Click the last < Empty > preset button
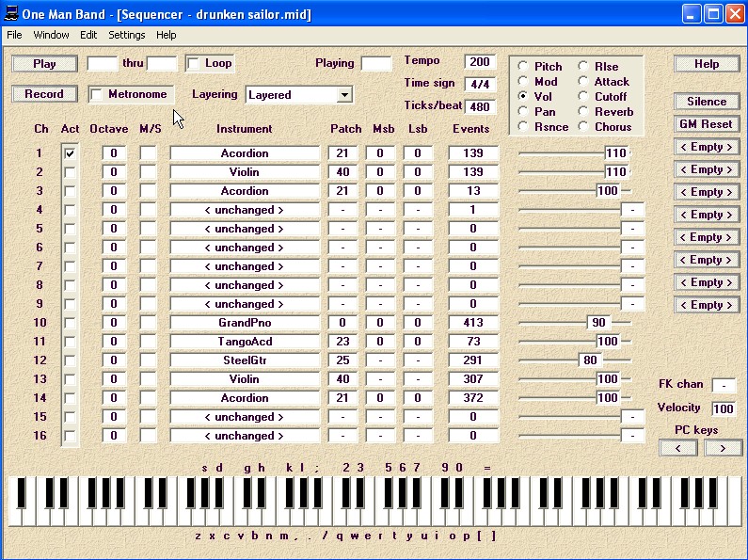748x560 pixels. pyautogui.click(x=707, y=305)
